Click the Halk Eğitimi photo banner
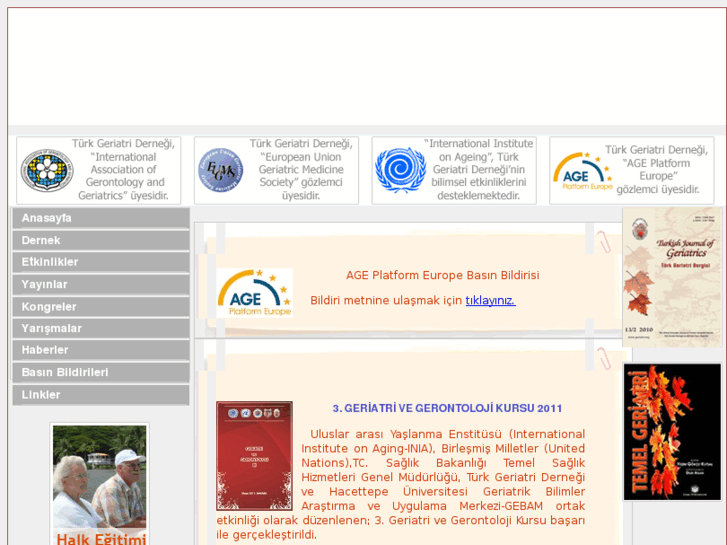Viewport: 727px width, 545px height. 100,484
